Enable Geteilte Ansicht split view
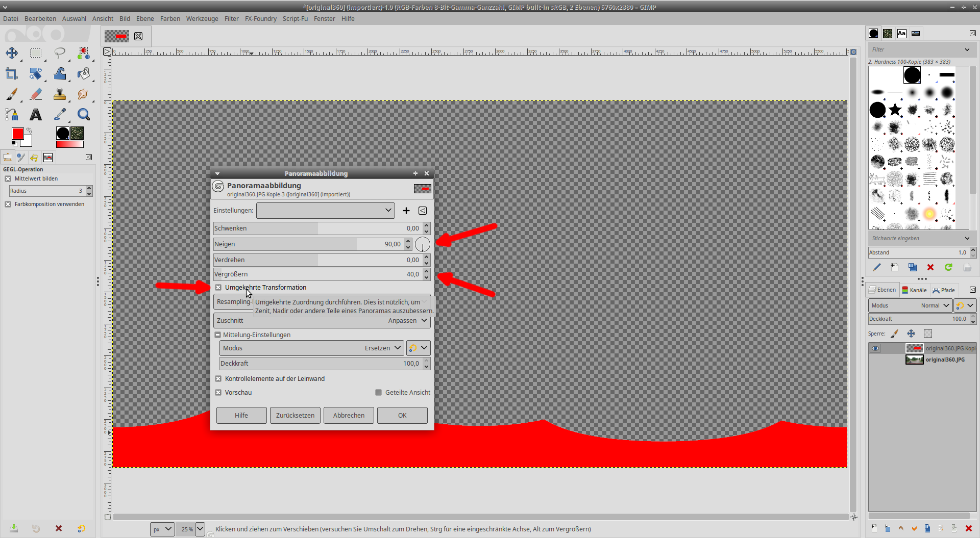 pyautogui.click(x=378, y=393)
